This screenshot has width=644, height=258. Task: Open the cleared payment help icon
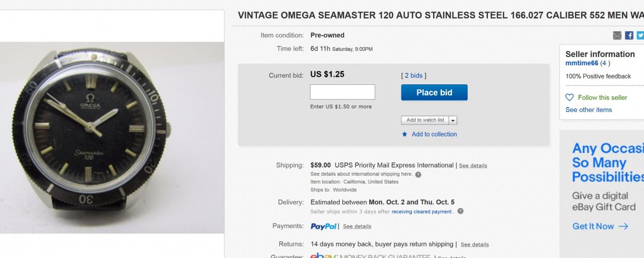[x=461, y=211]
